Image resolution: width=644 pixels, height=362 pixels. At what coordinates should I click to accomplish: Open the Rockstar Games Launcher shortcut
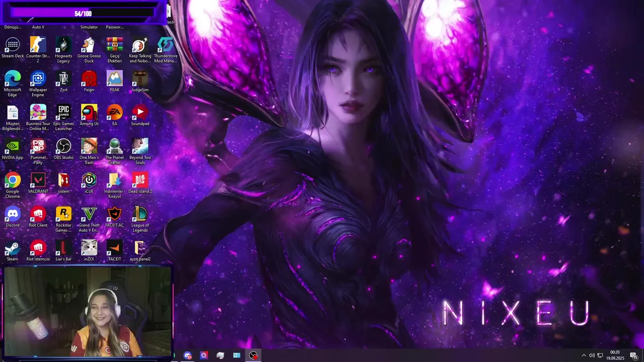(x=63, y=218)
